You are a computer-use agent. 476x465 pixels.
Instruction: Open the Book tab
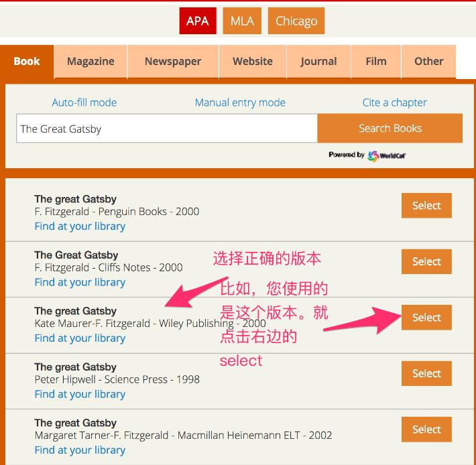click(x=27, y=62)
